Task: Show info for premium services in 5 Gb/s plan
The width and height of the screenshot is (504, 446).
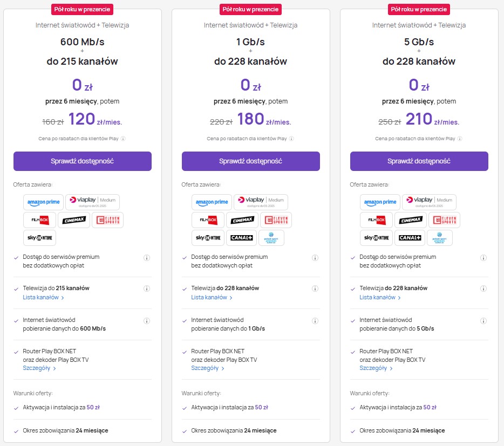Action: tap(483, 258)
